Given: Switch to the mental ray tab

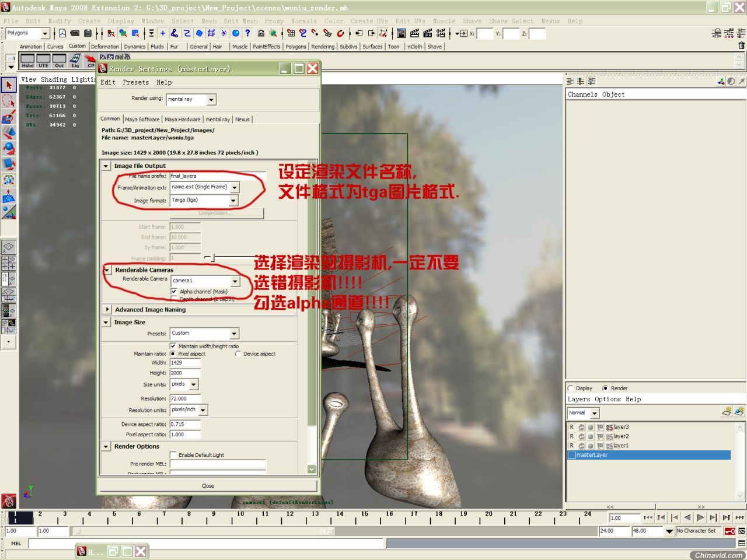Looking at the screenshot, I should (x=218, y=119).
